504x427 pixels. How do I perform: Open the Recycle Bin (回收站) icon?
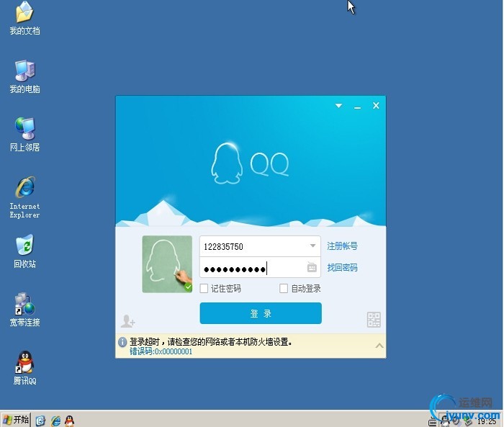pos(24,251)
